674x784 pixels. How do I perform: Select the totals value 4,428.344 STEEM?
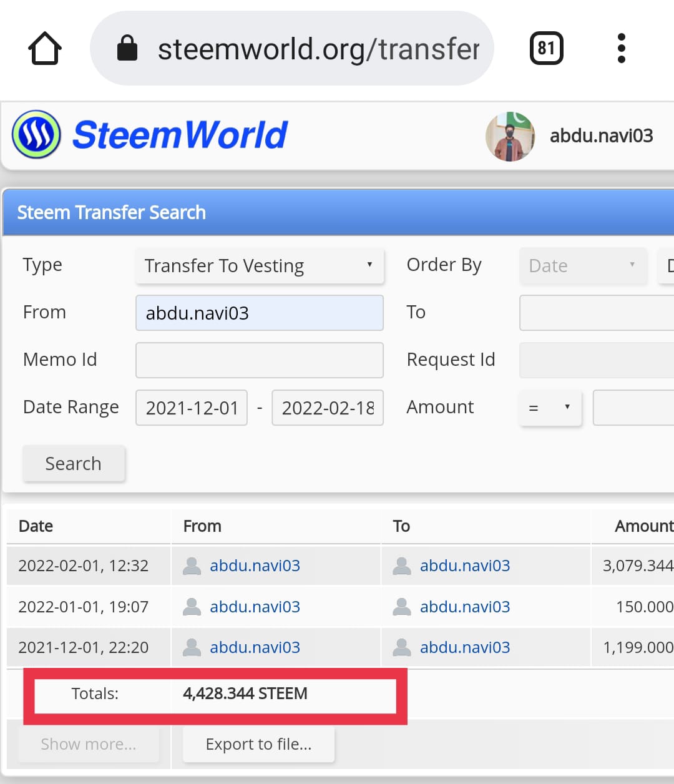245,693
